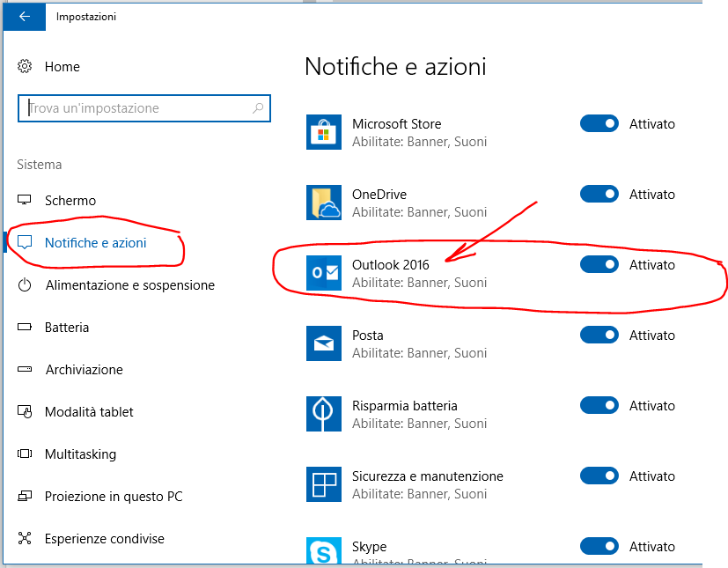Image resolution: width=728 pixels, height=568 pixels.
Task: Open the Schermo settings section
Action: pos(70,201)
